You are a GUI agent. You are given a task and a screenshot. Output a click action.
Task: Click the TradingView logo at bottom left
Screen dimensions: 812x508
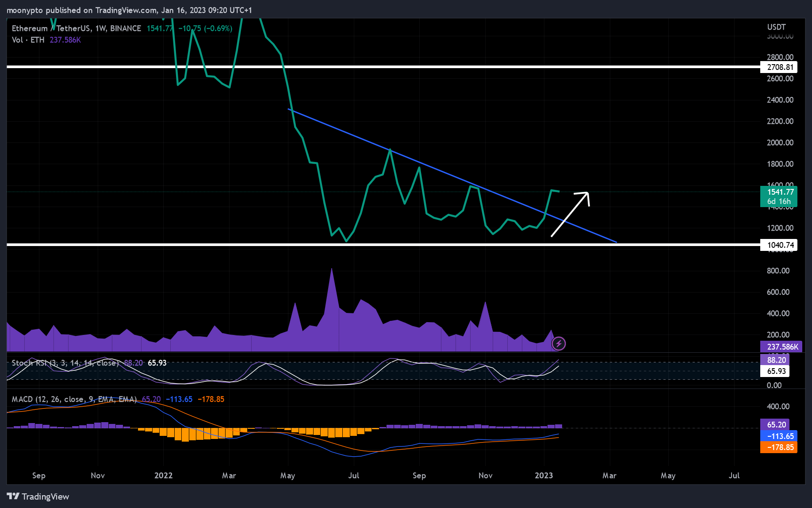coord(38,496)
